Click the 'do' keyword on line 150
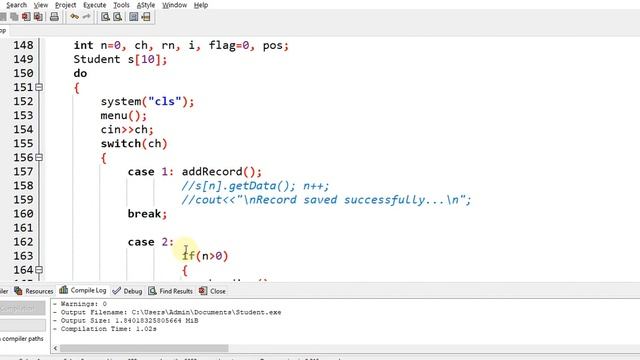The height and width of the screenshot is (360, 640). point(80,73)
